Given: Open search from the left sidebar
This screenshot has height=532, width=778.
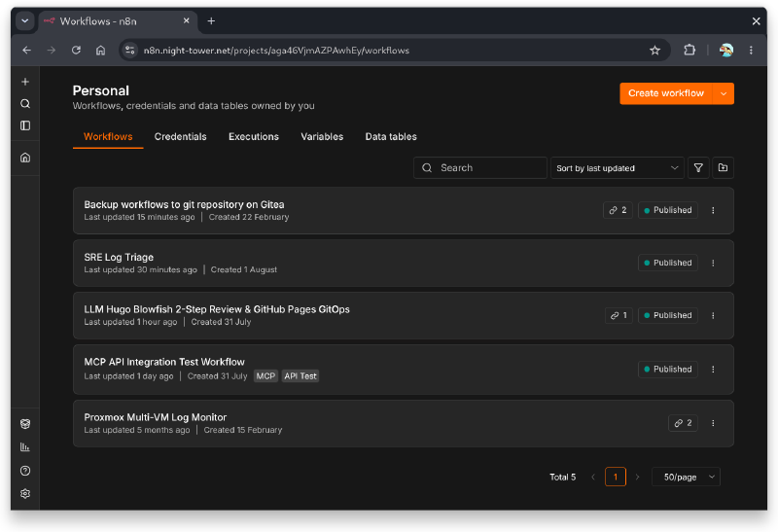Looking at the screenshot, I should (x=25, y=104).
